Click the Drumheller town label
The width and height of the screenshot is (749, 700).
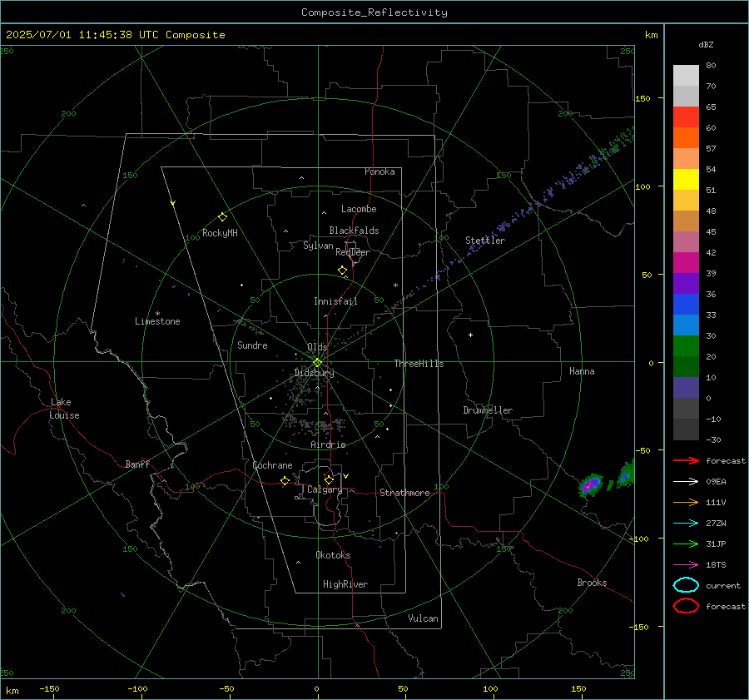[488, 410]
